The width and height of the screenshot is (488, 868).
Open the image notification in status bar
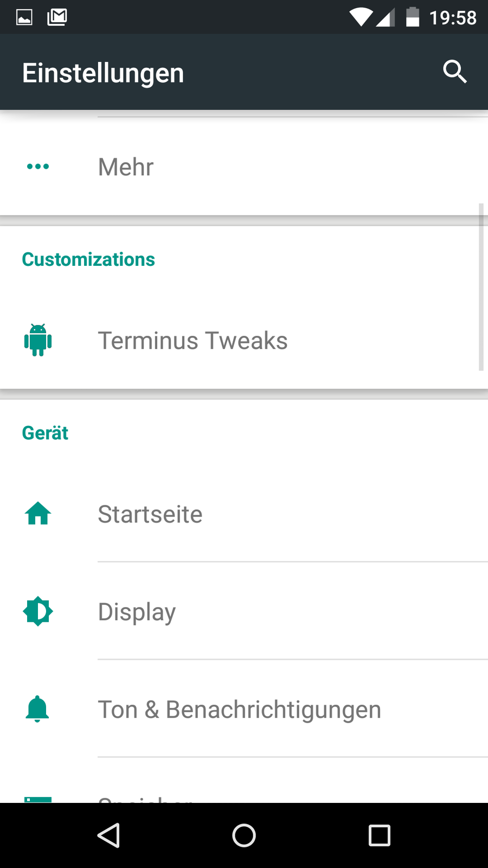tap(24, 17)
